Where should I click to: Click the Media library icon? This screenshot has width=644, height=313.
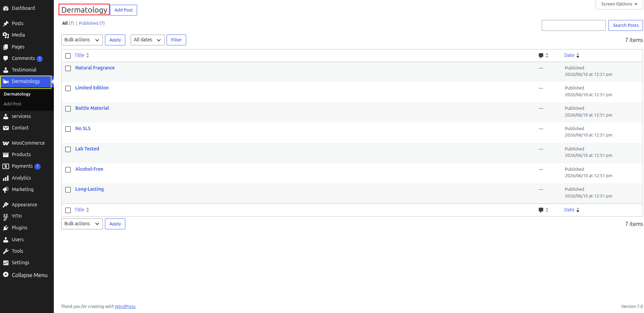click(6, 35)
